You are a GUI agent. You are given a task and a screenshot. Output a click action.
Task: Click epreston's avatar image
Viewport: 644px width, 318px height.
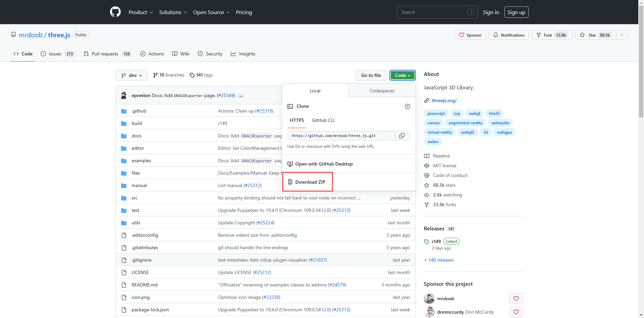(124, 95)
